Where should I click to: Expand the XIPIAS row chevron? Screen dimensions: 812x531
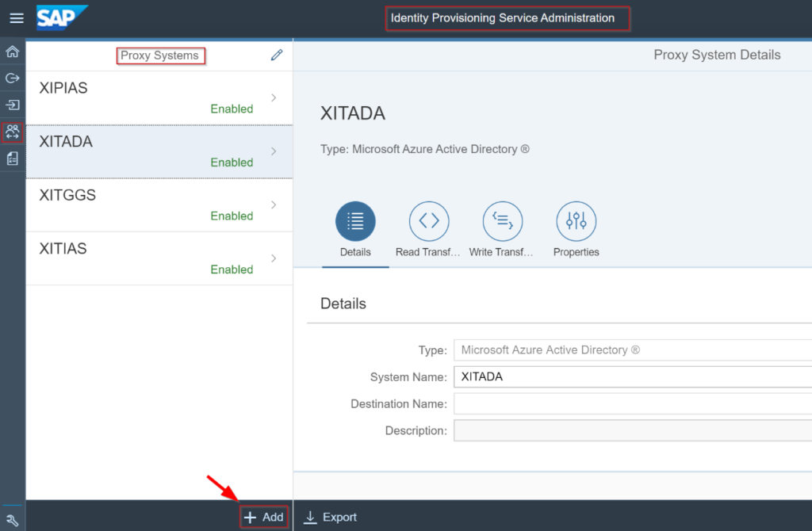[274, 97]
